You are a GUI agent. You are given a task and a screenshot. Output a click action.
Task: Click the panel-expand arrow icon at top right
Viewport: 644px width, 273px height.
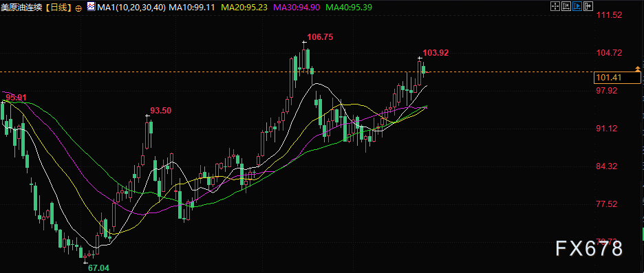pos(588,6)
